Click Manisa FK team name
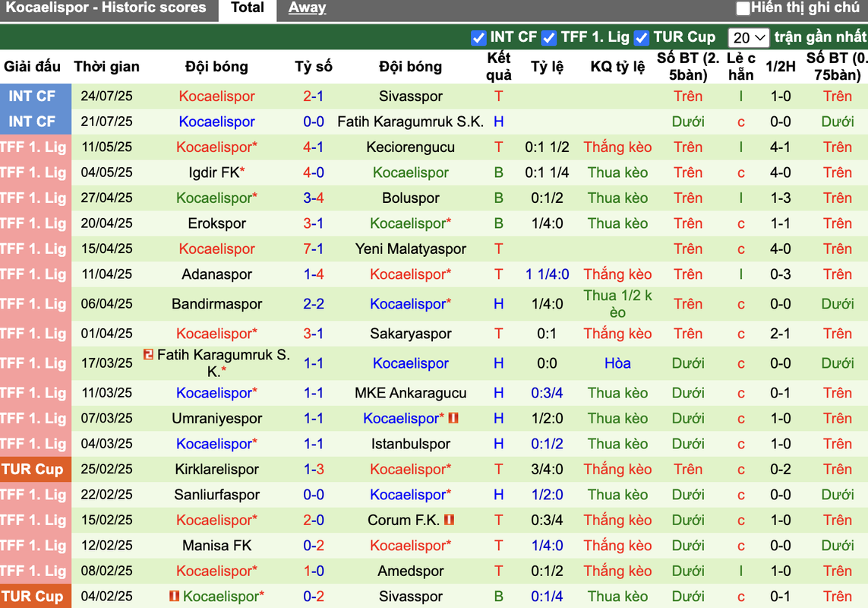Image resolution: width=868 pixels, height=608 pixels. (217, 546)
